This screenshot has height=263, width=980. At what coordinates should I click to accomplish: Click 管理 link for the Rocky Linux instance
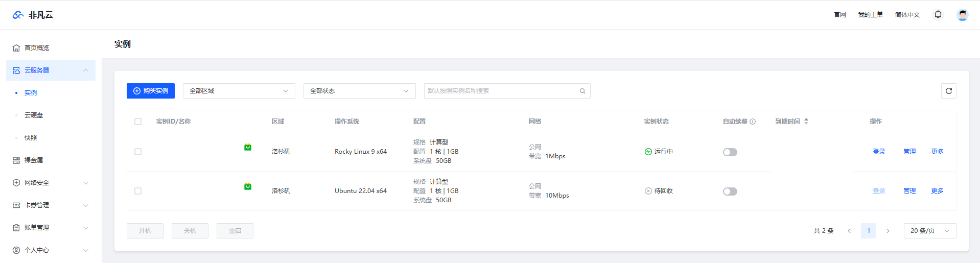point(909,152)
